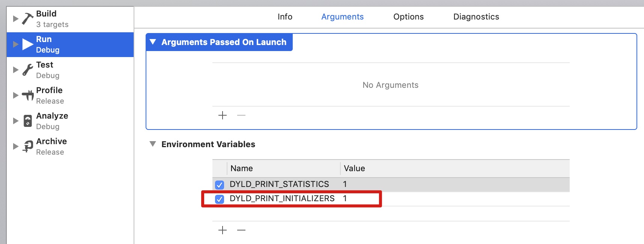Switch to the Info tab
Screen dimensions: 644x244
(285, 17)
